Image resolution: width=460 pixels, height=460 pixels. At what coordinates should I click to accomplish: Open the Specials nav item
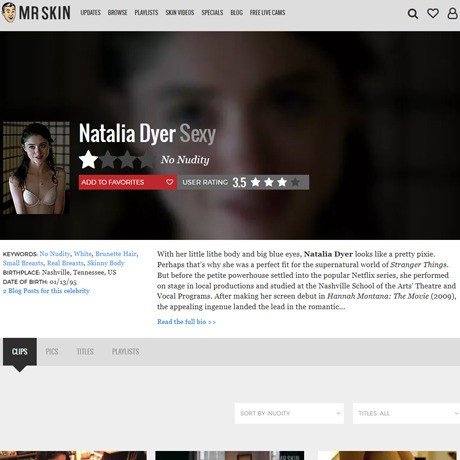[212, 13]
